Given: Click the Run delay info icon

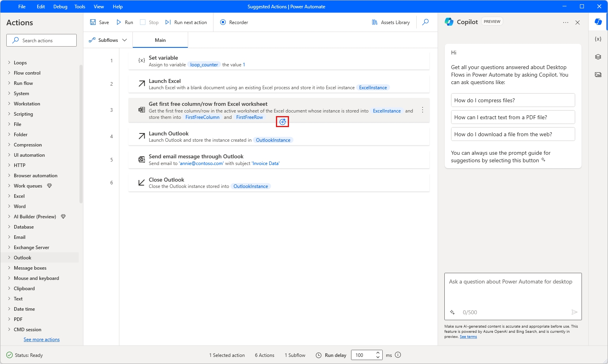Looking at the screenshot, I should click(x=398, y=355).
